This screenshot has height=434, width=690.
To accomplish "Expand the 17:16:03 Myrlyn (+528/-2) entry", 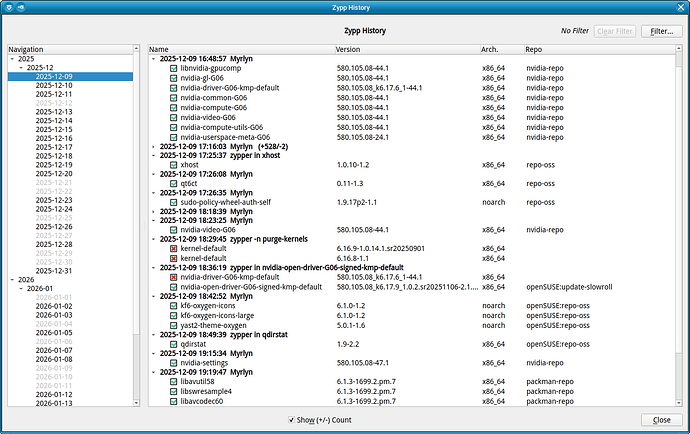I will [153, 147].
